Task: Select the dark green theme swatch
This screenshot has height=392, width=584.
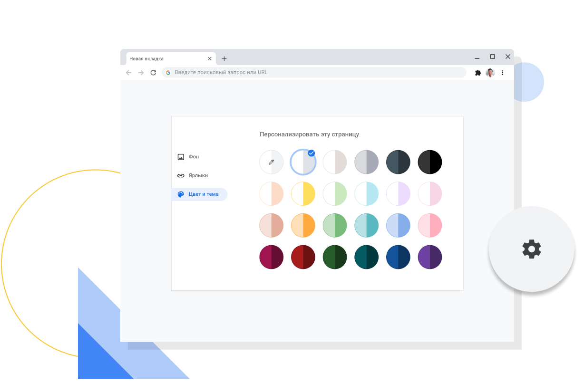Action: point(335,257)
